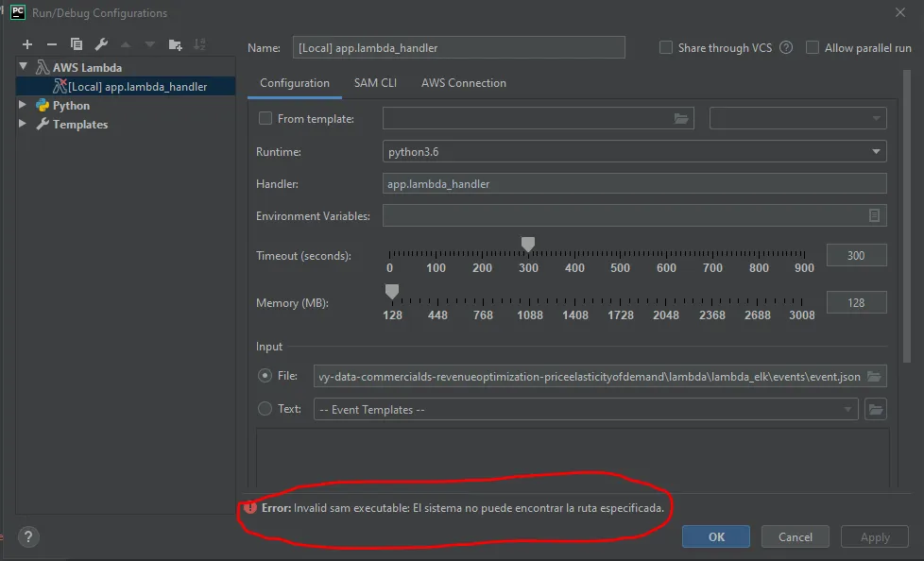
Task: Select the AWS Lambda group label
Action: coord(87,68)
